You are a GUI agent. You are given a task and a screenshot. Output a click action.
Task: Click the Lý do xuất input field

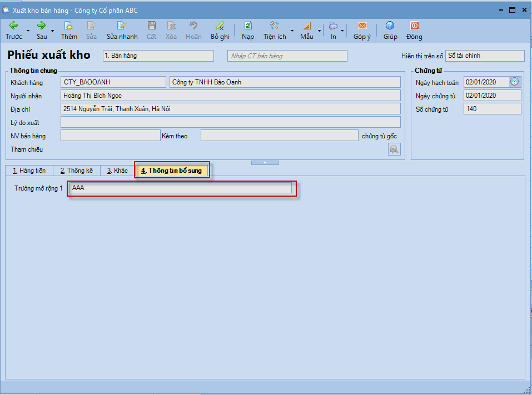click(230, 122)
